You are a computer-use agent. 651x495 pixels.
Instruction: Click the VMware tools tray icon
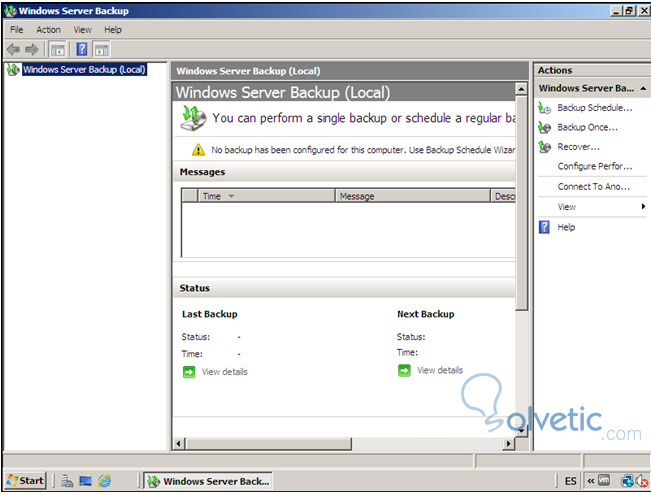(x=604, y=481)
